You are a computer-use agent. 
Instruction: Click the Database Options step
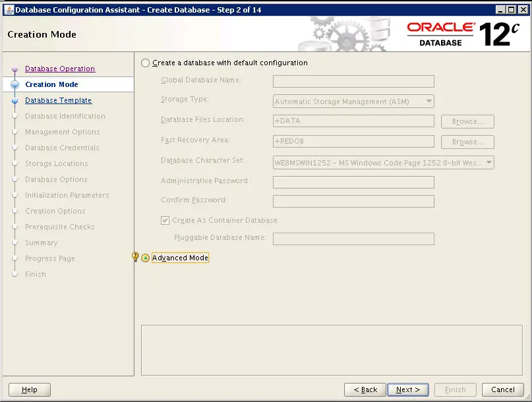tap(56, 179)
